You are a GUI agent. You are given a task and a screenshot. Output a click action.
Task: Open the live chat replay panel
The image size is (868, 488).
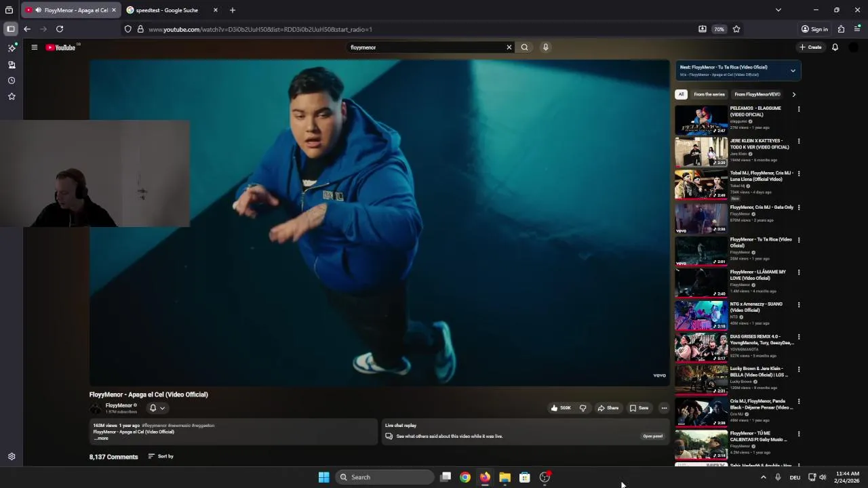point(652,436)
